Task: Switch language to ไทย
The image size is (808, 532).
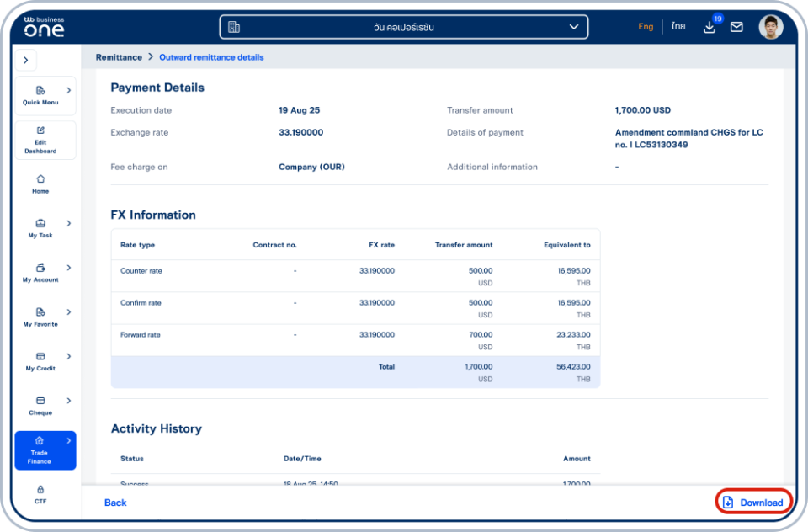Action: (678, 27)
